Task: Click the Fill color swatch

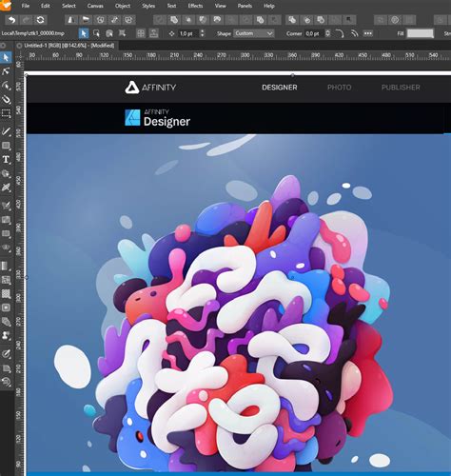Action: [420, 33]
